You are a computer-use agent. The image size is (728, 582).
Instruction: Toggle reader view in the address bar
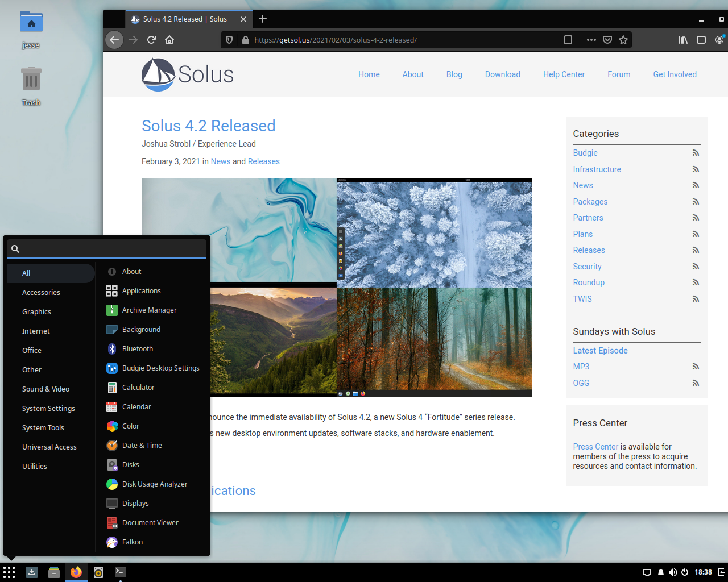click(x=568, y=40)
